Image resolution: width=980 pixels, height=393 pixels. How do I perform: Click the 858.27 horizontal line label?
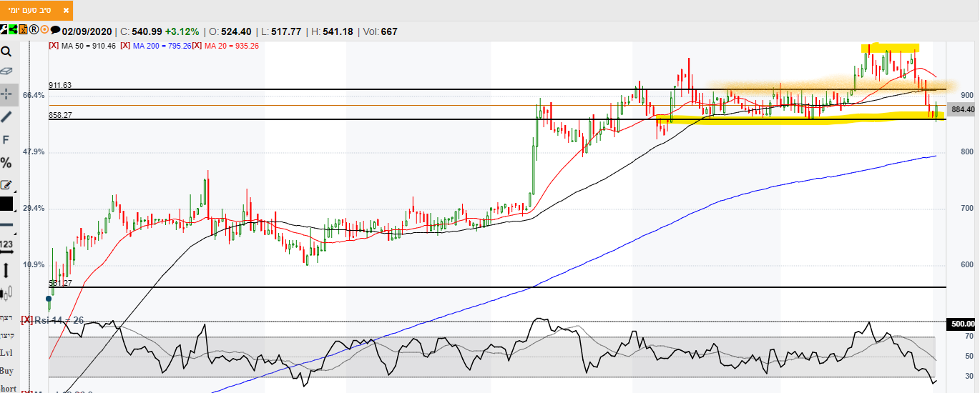coord(60,115)
